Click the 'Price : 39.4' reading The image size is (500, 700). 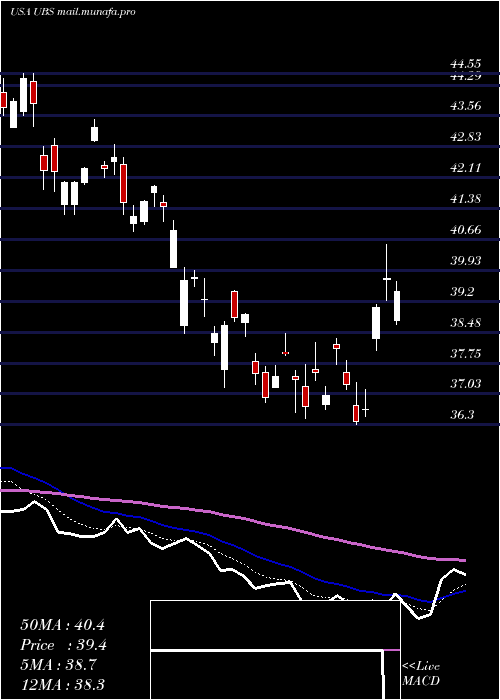click(x=63, y=645)
